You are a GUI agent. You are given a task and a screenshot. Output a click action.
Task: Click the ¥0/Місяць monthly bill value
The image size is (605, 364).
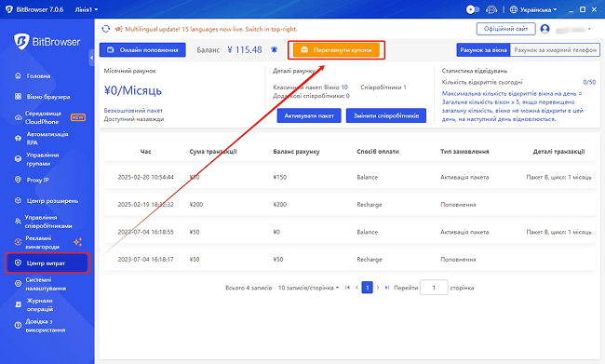pyautogui.click(x=133, y=90)
